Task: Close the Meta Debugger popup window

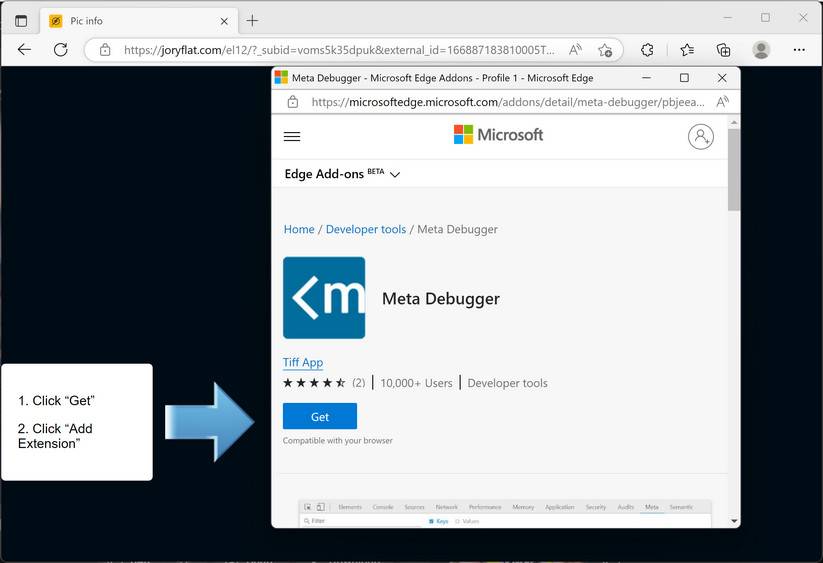Action: [x=722, y=78]
